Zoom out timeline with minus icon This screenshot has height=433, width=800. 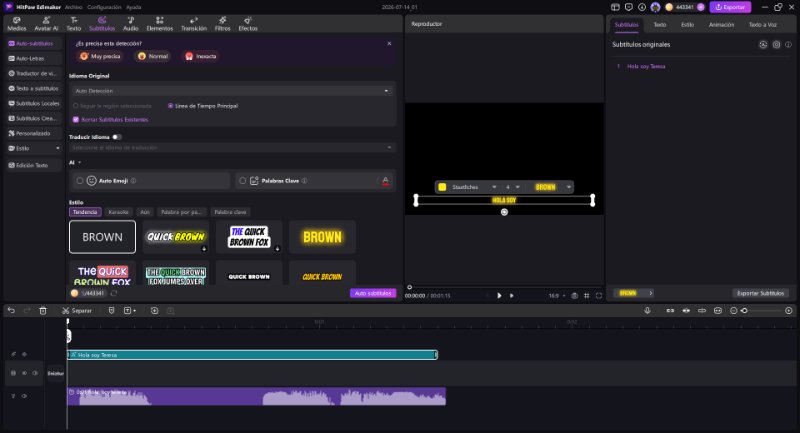click(733, 310)
